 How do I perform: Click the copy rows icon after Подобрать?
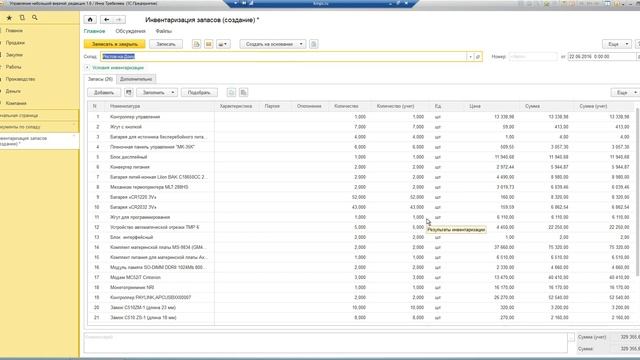231,93
